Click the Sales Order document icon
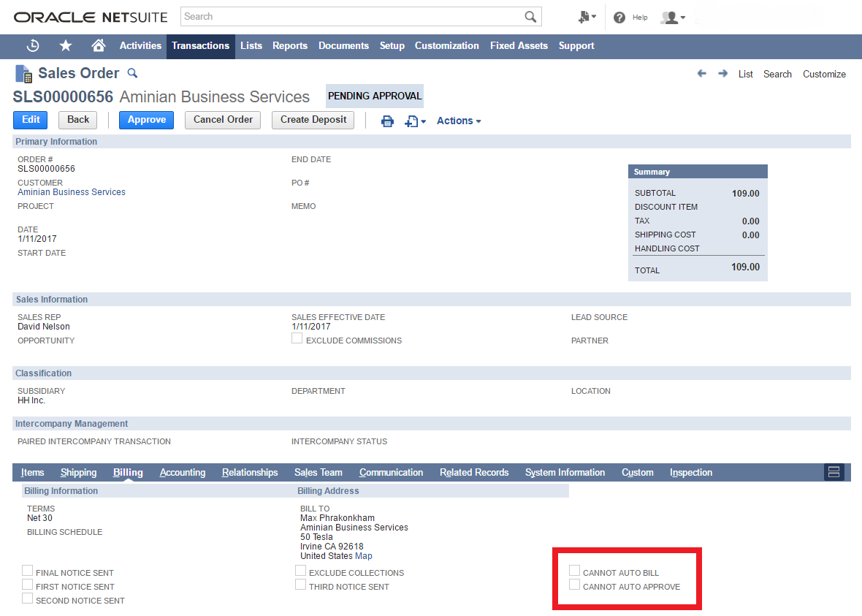 coord(23,74)
